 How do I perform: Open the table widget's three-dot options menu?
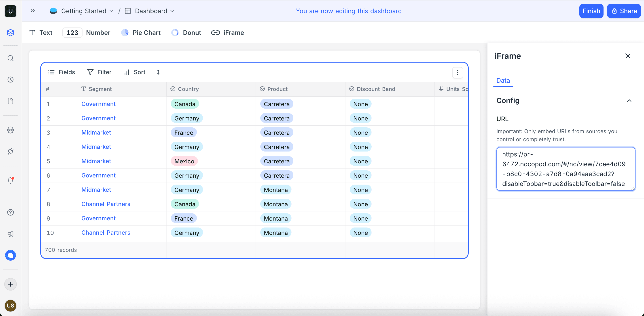pyautogui.click(x=458, y=72)
